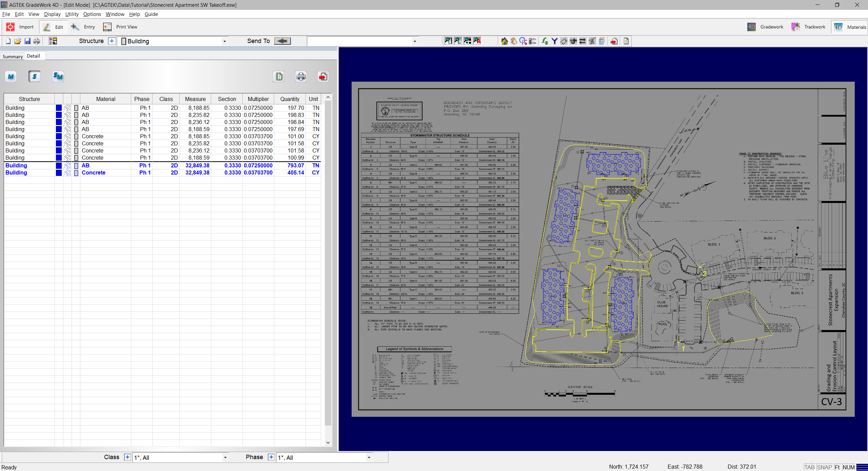Toggle the view-filter button with red A
Screen dimensions: 868x471
pos(477,41)
